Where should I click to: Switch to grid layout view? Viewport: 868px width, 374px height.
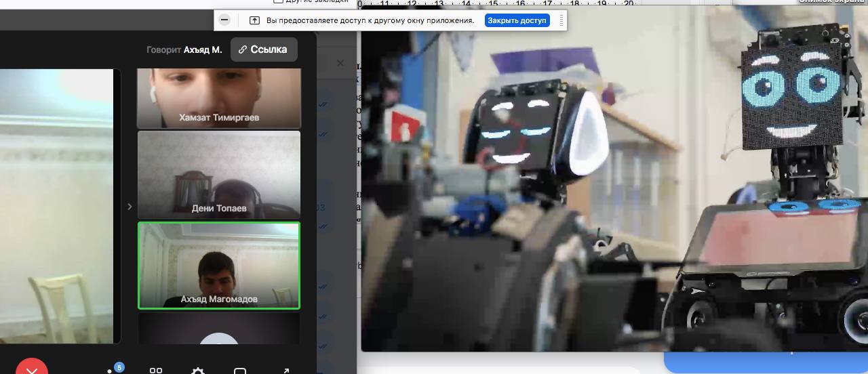(x=156, y=370)
